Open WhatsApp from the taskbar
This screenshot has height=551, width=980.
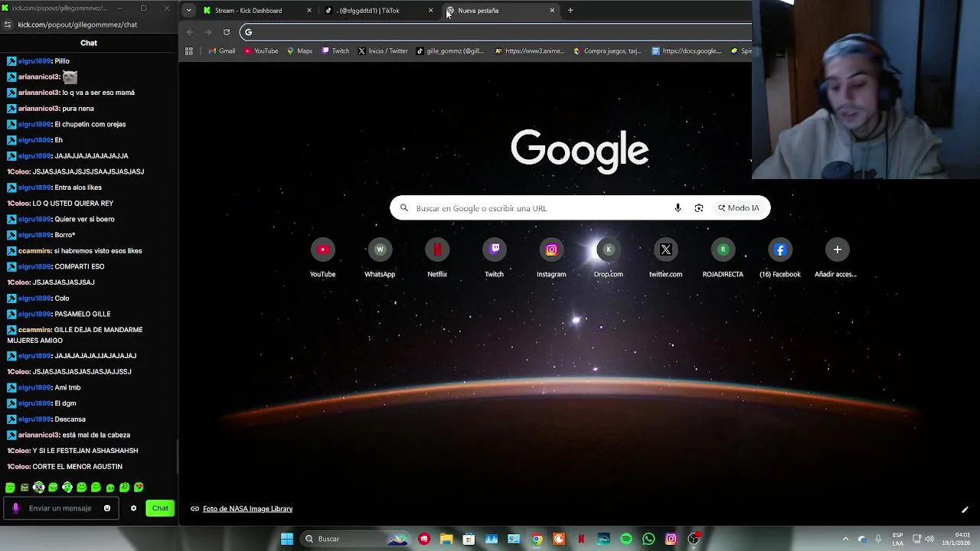(x=648, y=539)
